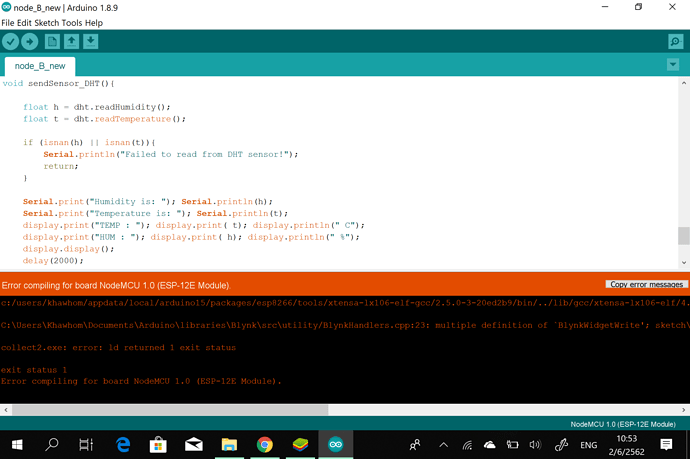
Task: Open the File menu
Action: coord(7,23)
